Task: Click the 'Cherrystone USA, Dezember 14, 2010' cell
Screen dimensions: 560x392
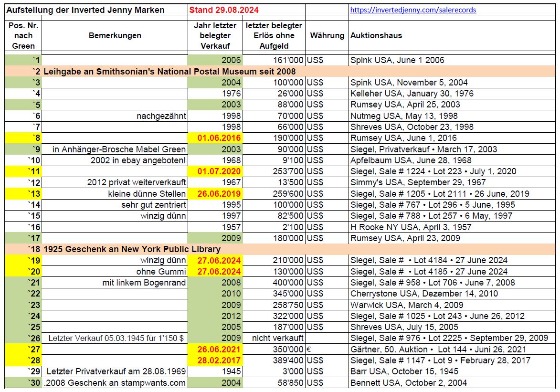Action: [x=424, y=294]
